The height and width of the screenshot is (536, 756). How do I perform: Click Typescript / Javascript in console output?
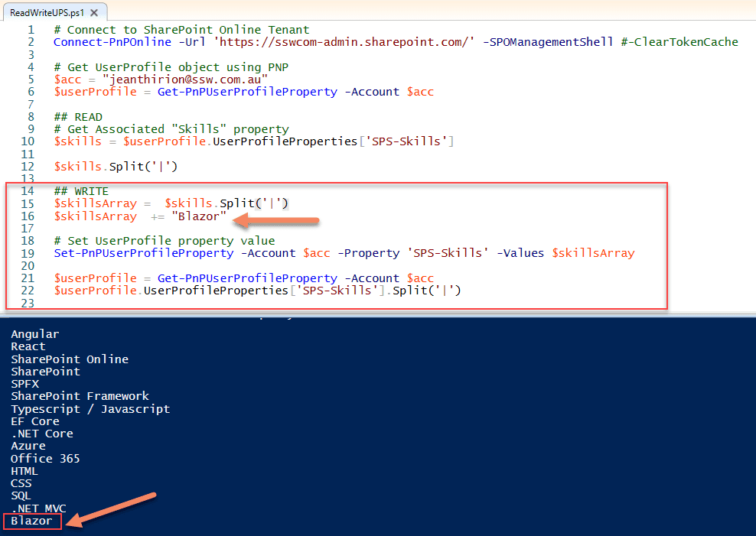click(90, 409)
